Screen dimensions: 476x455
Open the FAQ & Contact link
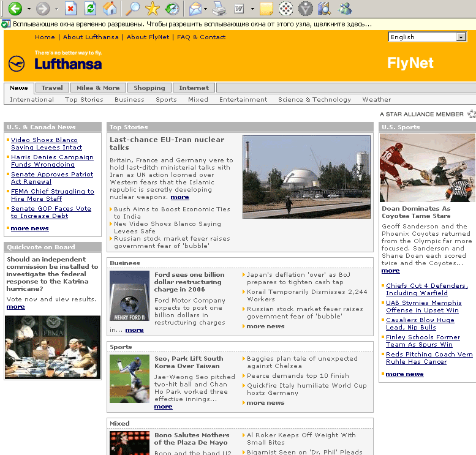[202, 37]
